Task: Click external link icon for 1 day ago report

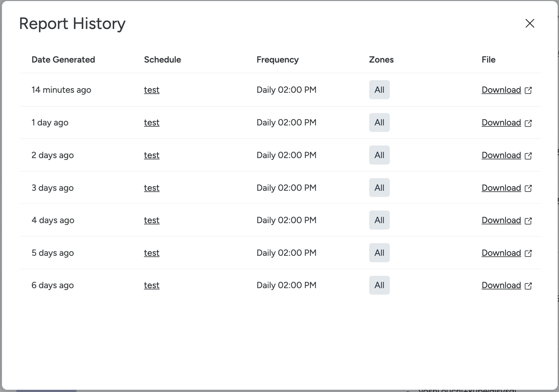Action: point(528,123)
